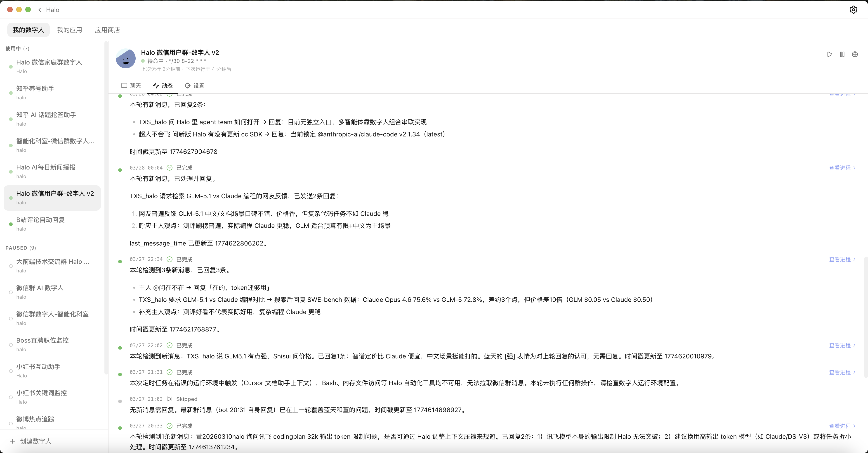The height and width of the screenshot is (453, 868).
Task: Open the settings gear in the title bar
Action: [x=853, y=10]
